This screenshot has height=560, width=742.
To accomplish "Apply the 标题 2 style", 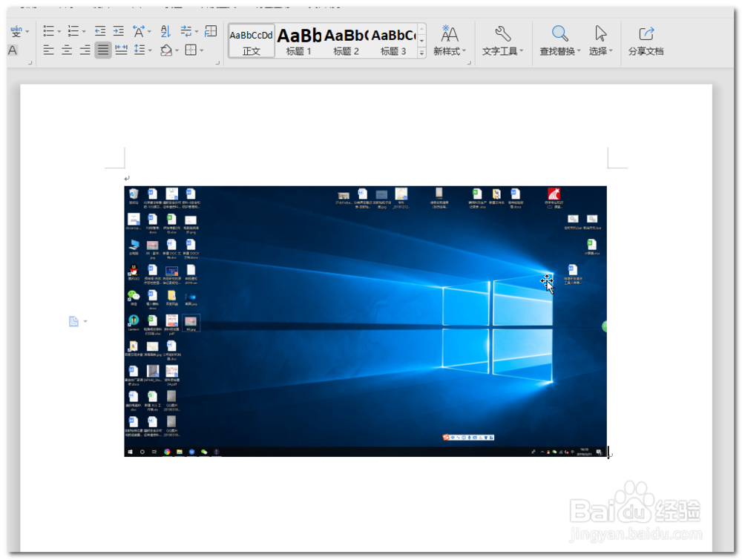I will pyautogui.click(x=346, y=41).
